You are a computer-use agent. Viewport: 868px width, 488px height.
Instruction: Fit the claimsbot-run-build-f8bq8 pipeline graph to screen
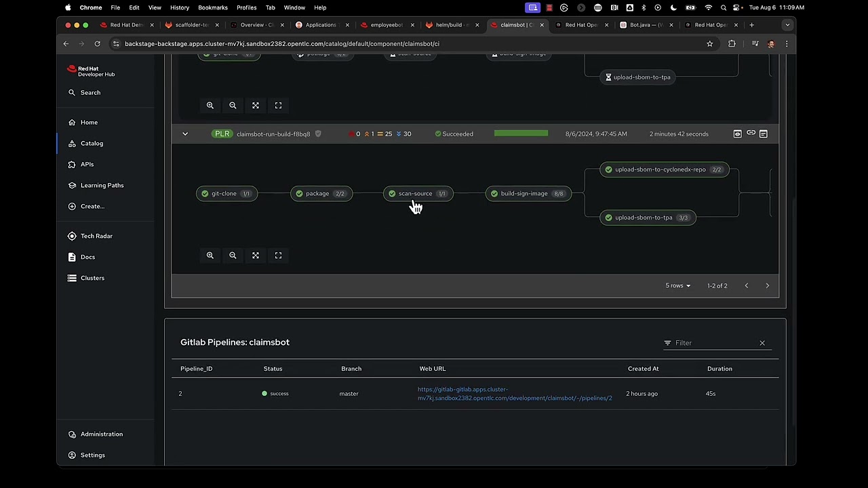point(256,256)
